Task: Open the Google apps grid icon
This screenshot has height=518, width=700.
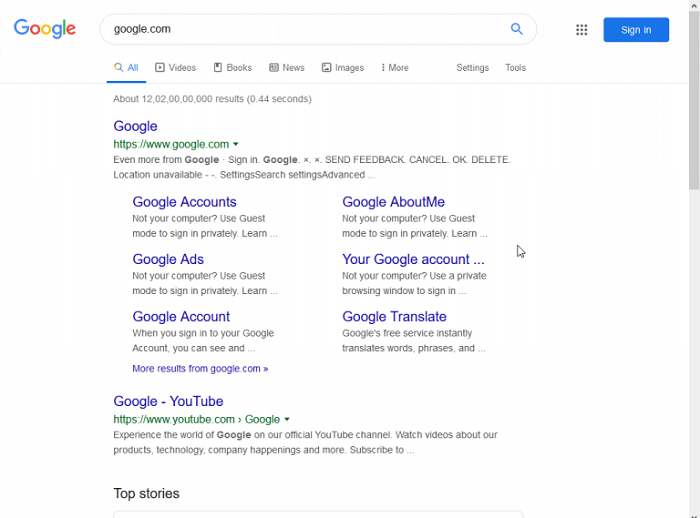Action: [x=582, y=30]
